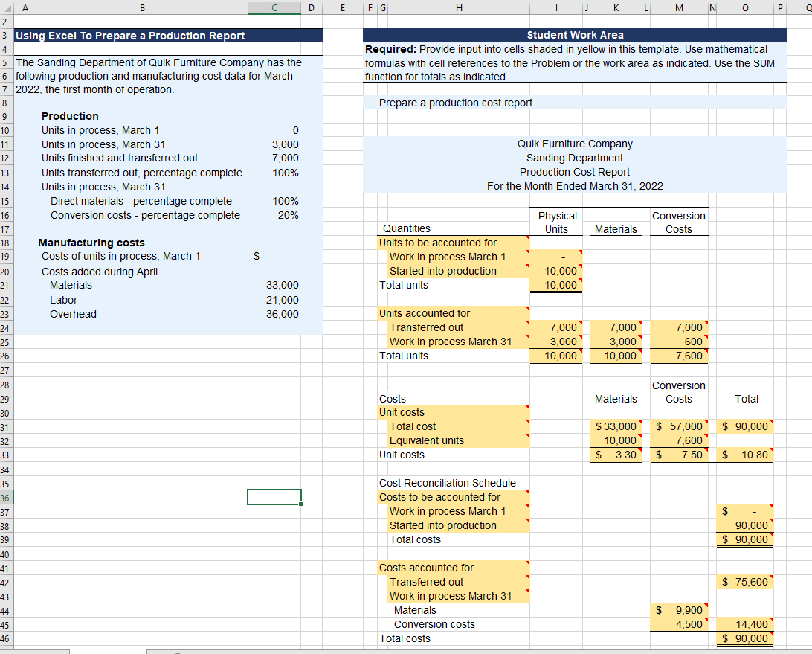Click Transferred out conversion costs 7,000 cell
Image resolution: width=812 pixels, height=654 pixels.
coord(679,327)
